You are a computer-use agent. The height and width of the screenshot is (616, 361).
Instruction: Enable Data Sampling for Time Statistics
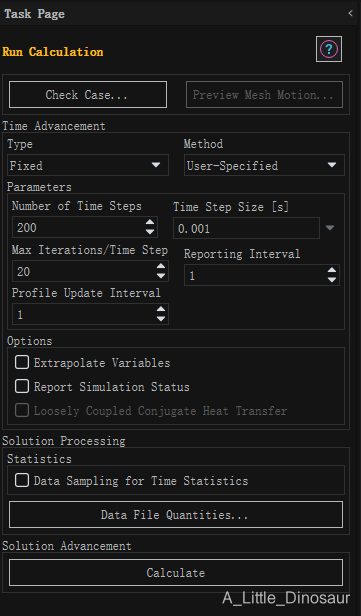22,480
